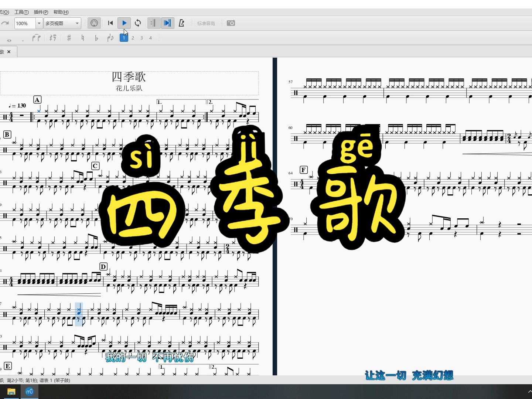Close the score tab

point(9,52)
